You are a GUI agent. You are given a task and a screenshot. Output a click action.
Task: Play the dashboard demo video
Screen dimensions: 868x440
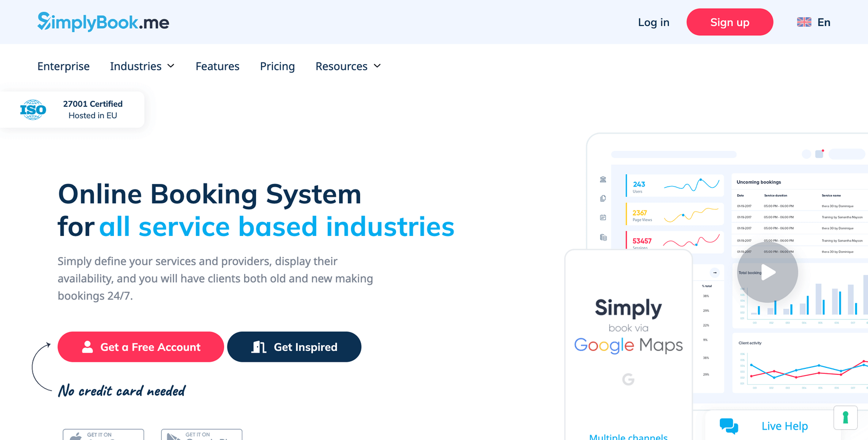pyautogui.click(x=767, y=272)
